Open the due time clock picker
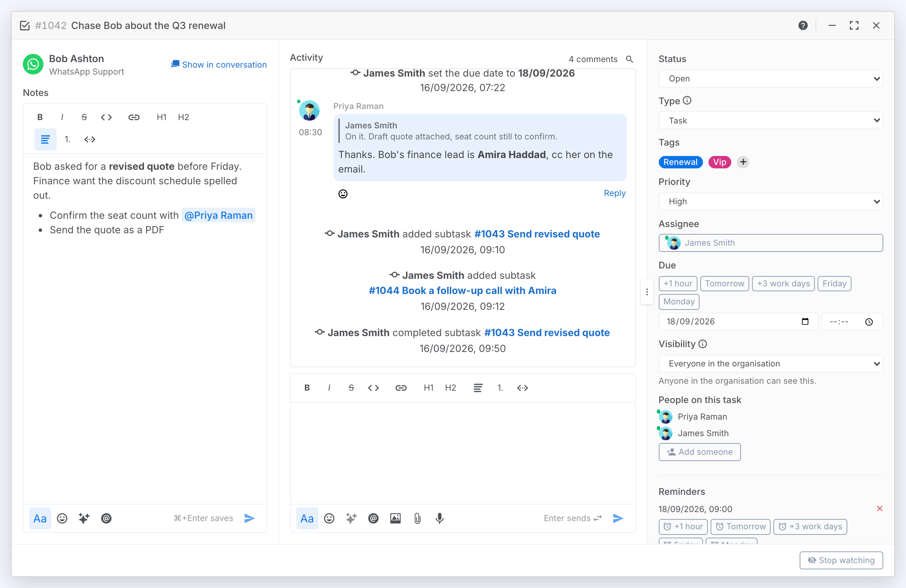Image resolution: width=906 pixels, height=588 pixels. click(869, 322)
